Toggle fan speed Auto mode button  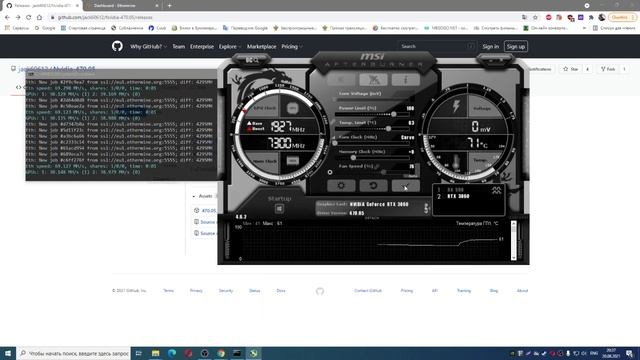coord(413,176)
